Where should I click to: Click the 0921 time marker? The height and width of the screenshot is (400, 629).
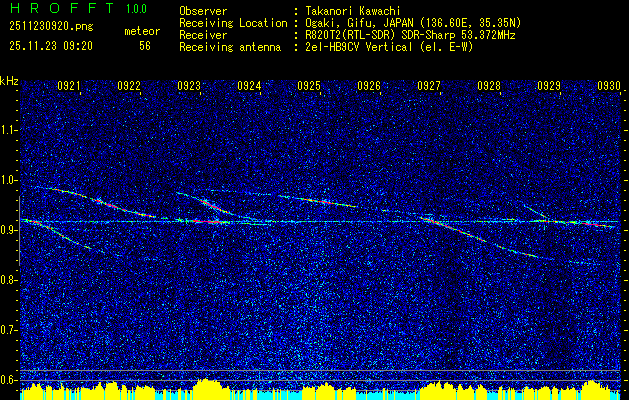pyautogui.click(x=69, y=85)
